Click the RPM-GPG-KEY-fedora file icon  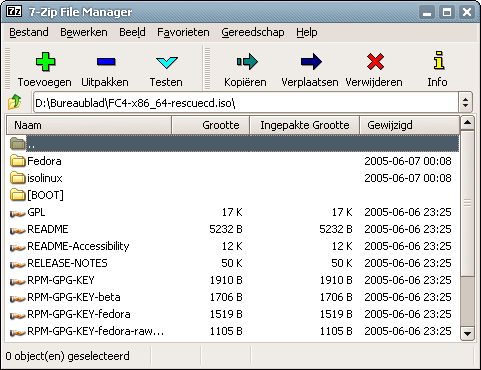coord(18,315)
